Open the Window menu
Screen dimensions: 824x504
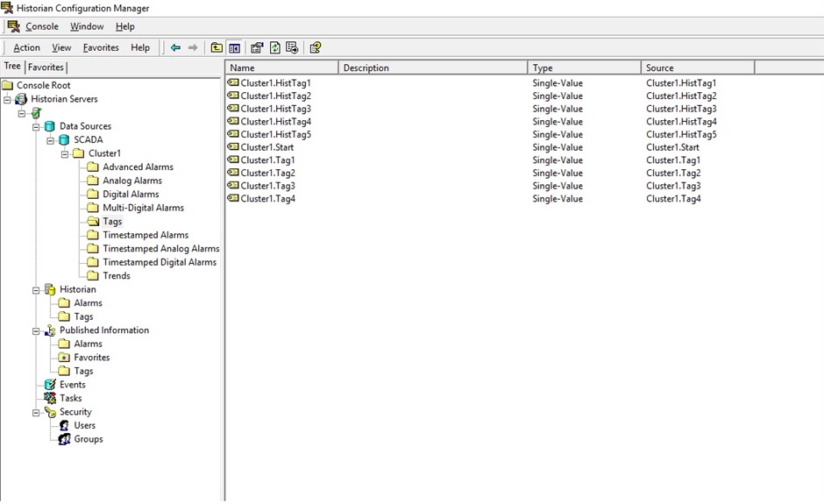tap(87, 26)
